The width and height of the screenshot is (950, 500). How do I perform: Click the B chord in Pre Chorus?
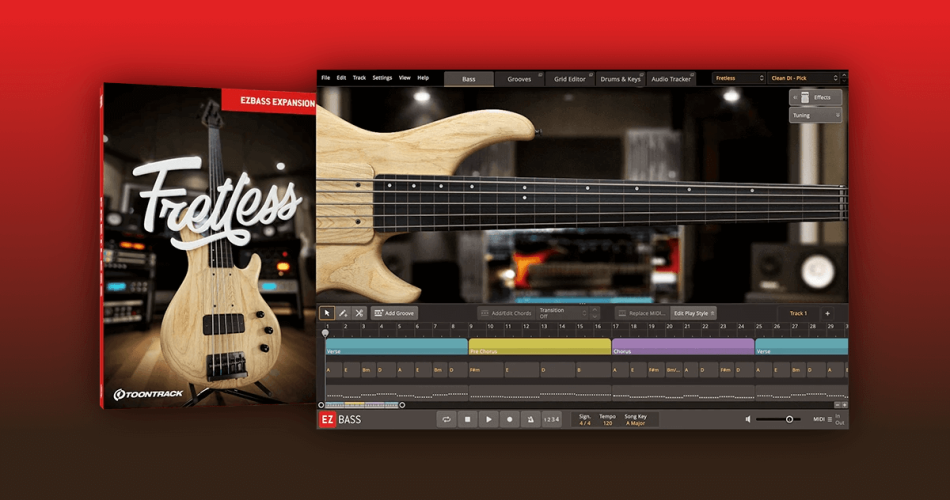(x=593, y=370)
